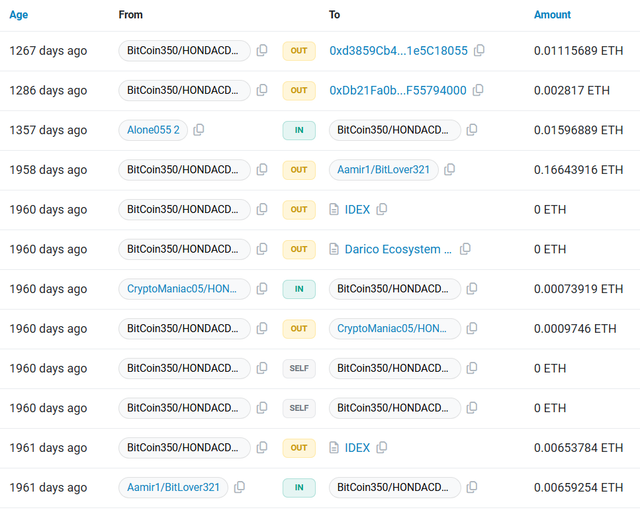Open CryptoManiac05/HON... From link, 0.00073919 ETH row
The image size is (640, 510).
pos(182,288)
